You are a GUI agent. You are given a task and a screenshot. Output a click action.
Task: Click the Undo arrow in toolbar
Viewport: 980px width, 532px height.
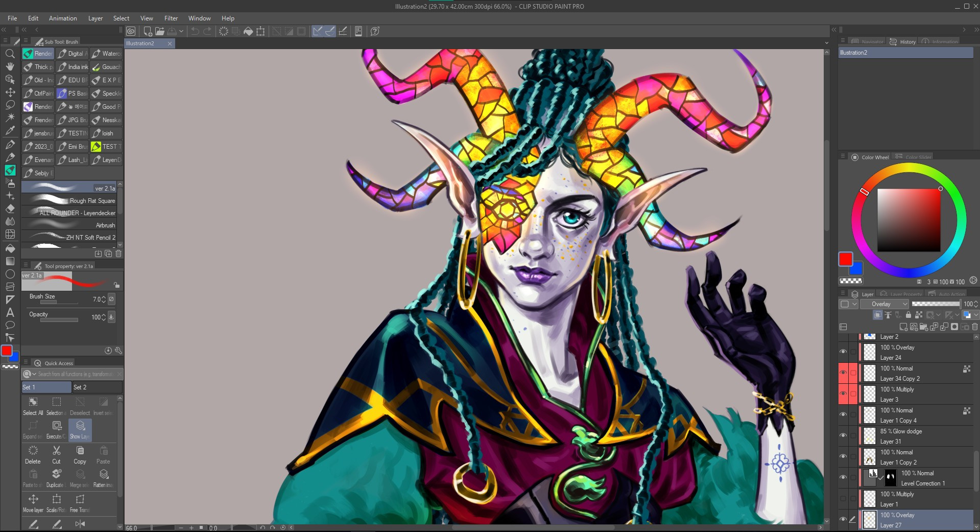[195, 31]
